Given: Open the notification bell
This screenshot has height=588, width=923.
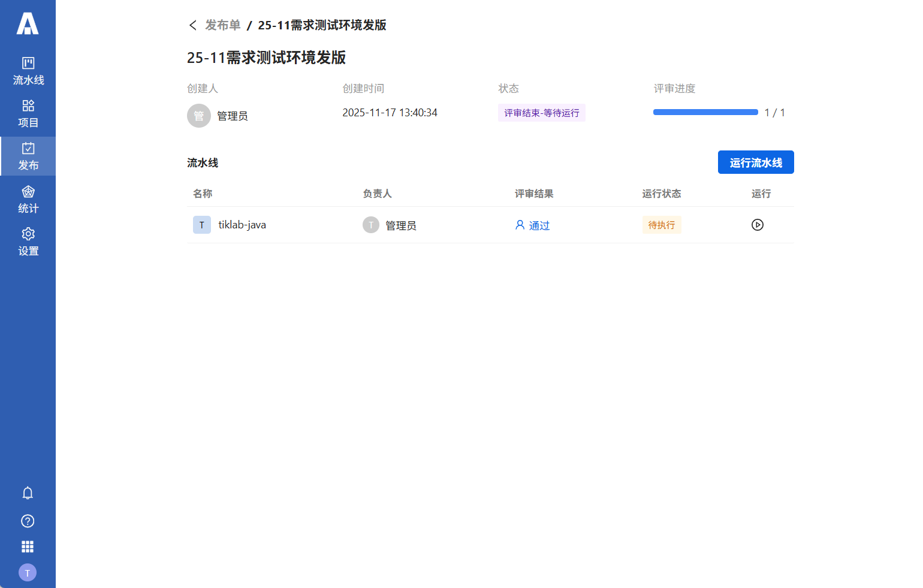Looking at the screenshot, I should tap(28, 493).
